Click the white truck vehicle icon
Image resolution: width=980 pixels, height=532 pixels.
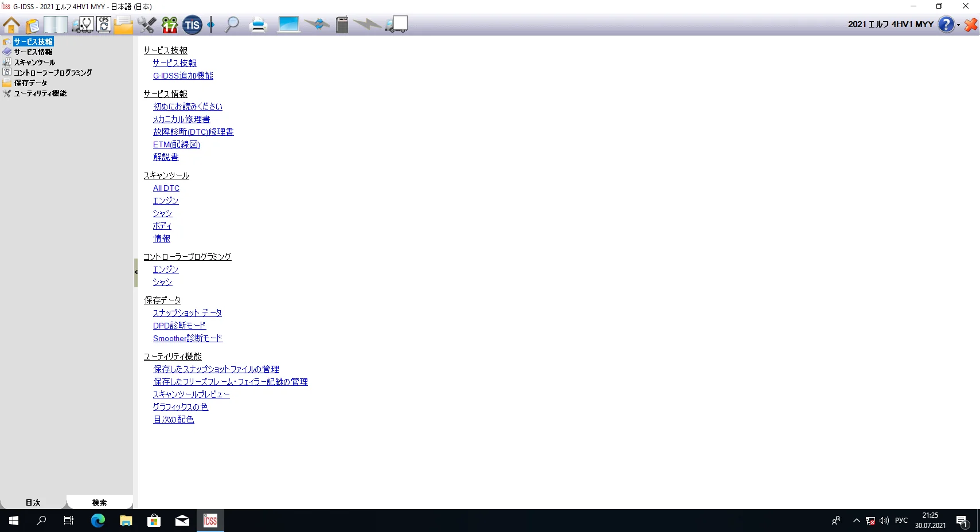tap(397, 25)
